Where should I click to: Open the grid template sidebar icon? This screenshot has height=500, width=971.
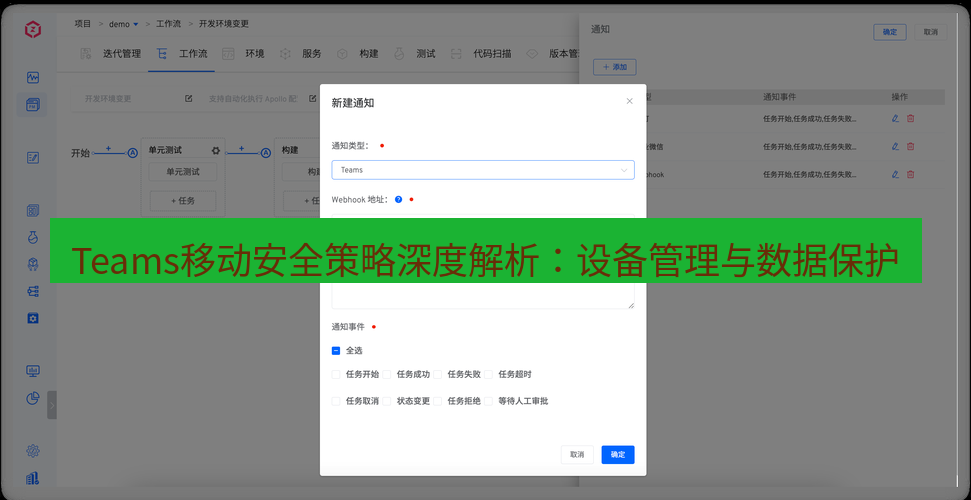pos(33,211)
